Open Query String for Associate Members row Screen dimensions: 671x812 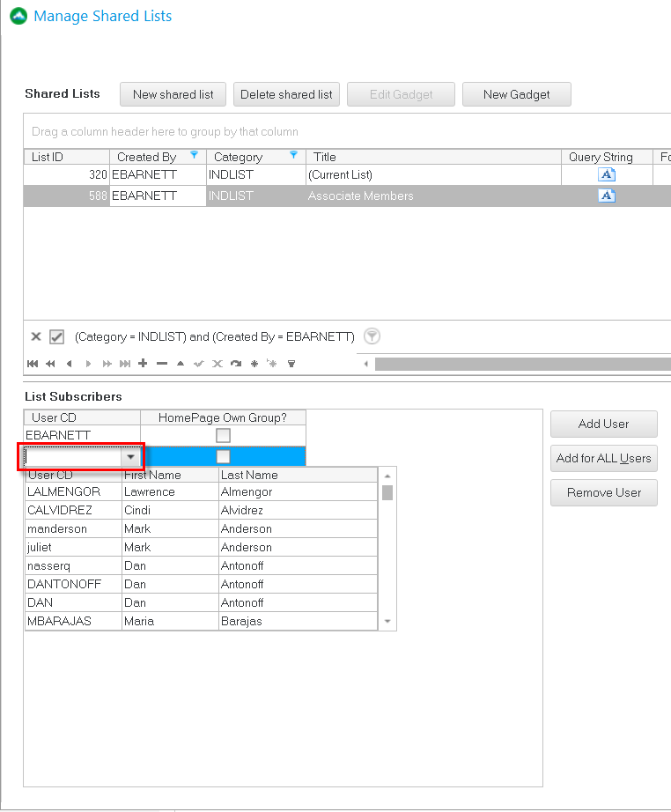607,196
